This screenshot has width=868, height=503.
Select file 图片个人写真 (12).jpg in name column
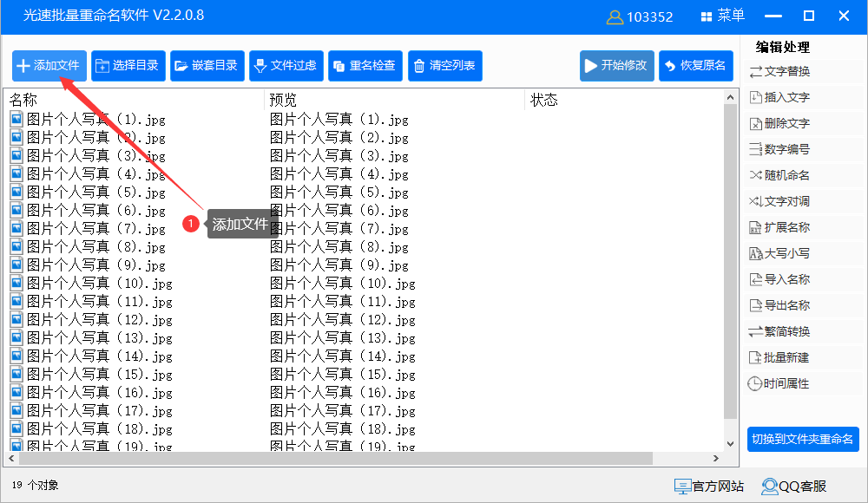tap(100, 320)
